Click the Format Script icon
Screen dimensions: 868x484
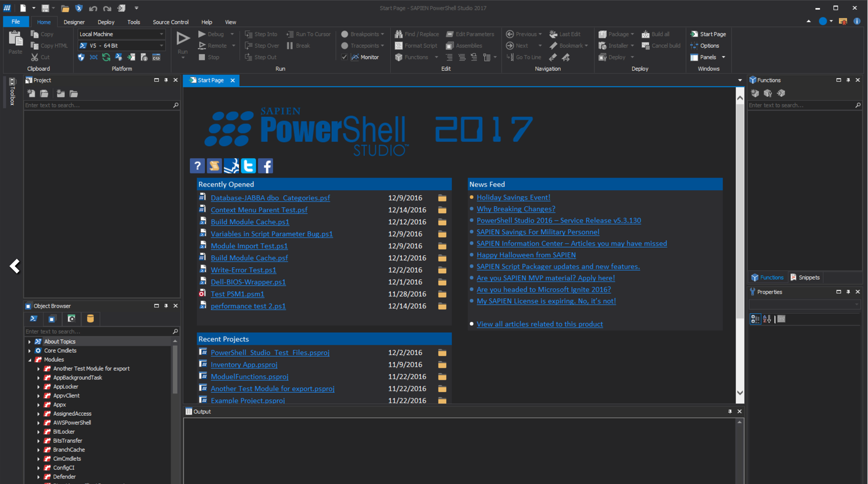[416, 46]
